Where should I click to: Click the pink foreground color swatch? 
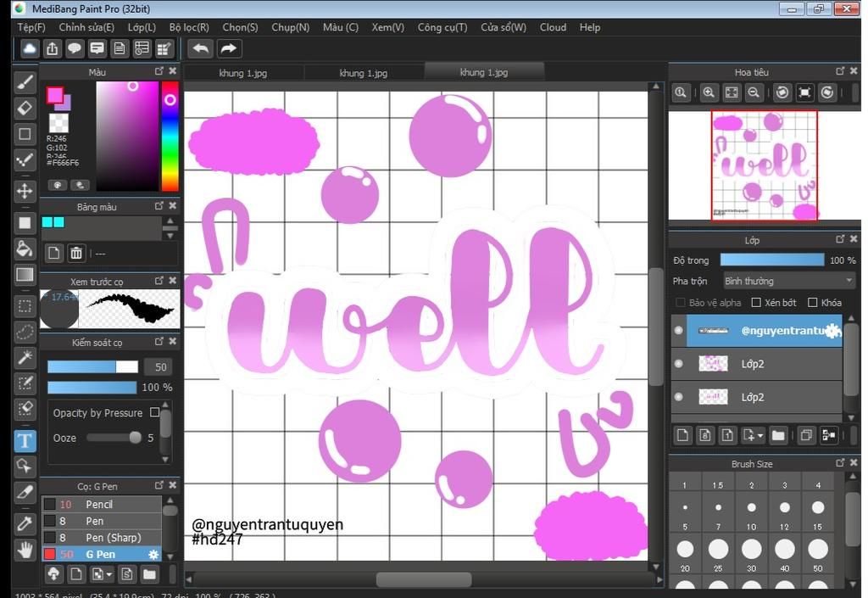[x=54, y=95]
